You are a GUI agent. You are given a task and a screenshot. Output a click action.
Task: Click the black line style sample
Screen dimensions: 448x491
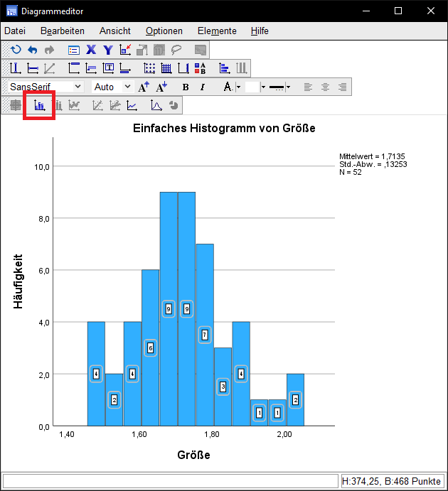(277, 87)
